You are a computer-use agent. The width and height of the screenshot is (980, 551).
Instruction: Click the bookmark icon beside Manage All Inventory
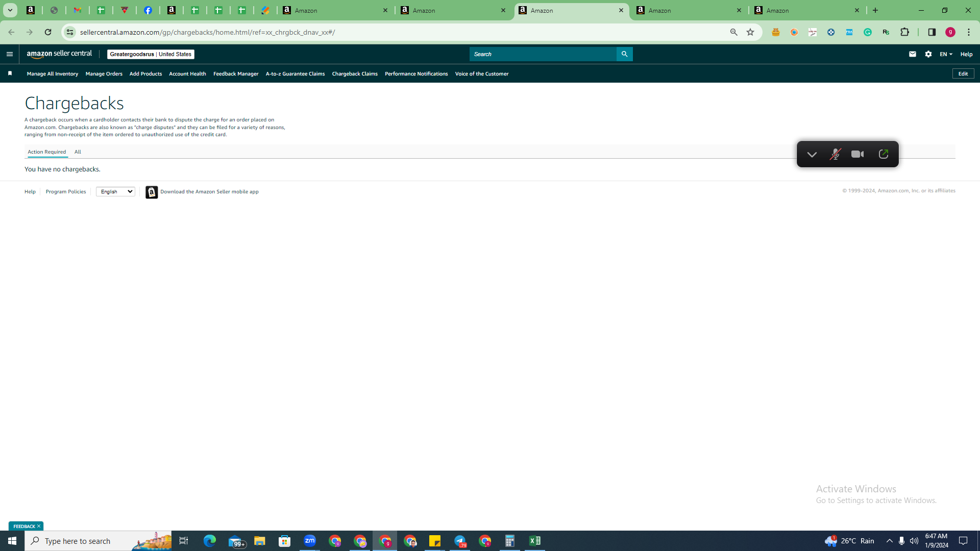[10, 73]
